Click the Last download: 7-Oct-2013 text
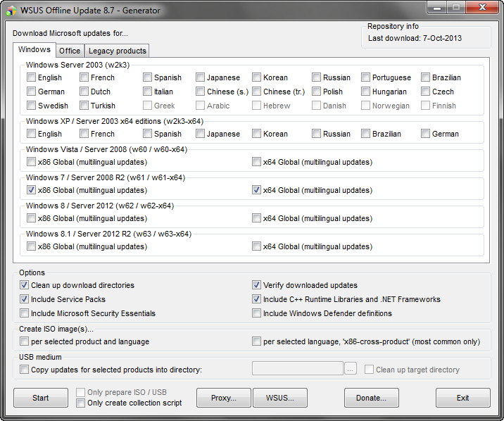This screenshot has height=421, width=504. click(415, 38)
